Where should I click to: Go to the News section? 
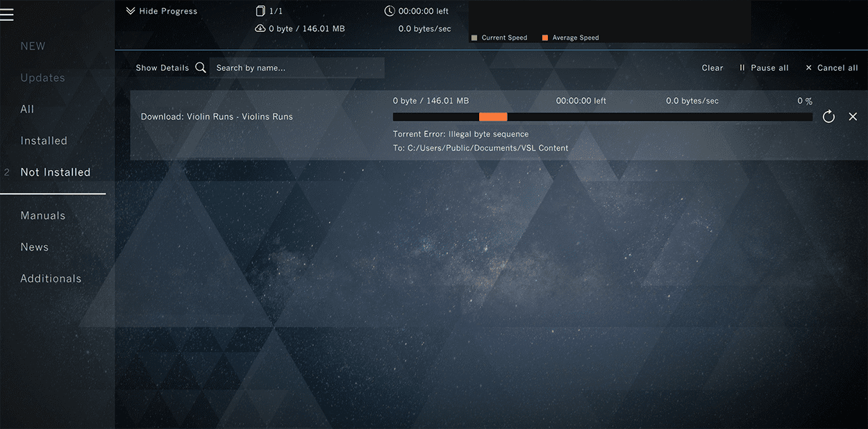tap(35, 247)
